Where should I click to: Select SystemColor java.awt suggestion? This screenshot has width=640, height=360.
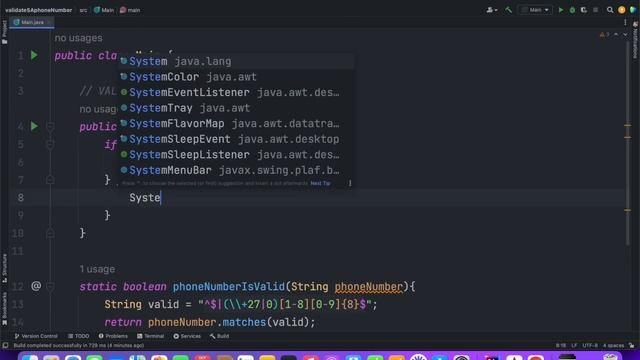click(x=236, y=77)
